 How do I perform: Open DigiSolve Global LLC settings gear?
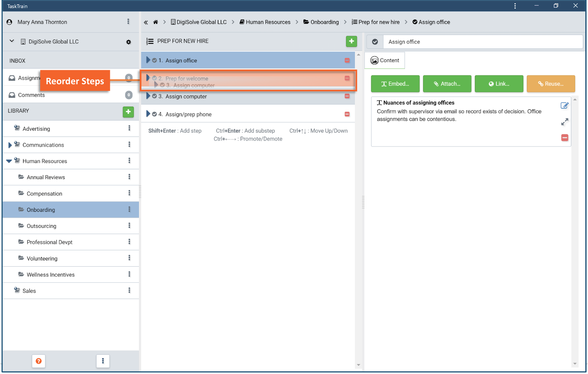click(128, 42)
